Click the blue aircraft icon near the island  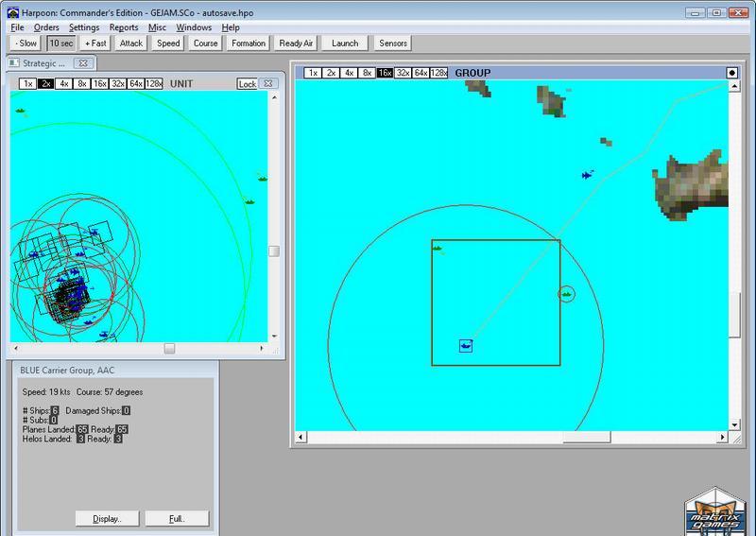(x=588, y=175)
